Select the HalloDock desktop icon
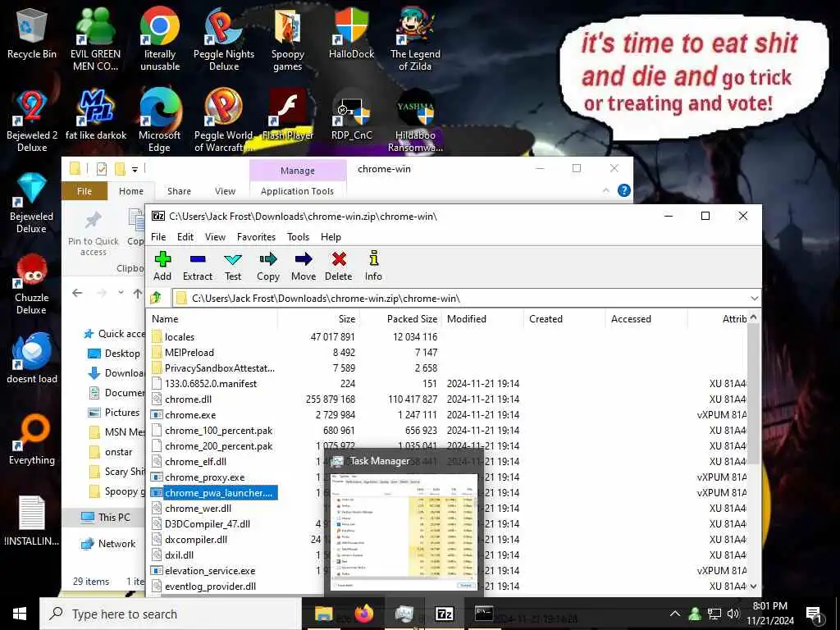Screen dimensions: 840x630 [351, 34]
